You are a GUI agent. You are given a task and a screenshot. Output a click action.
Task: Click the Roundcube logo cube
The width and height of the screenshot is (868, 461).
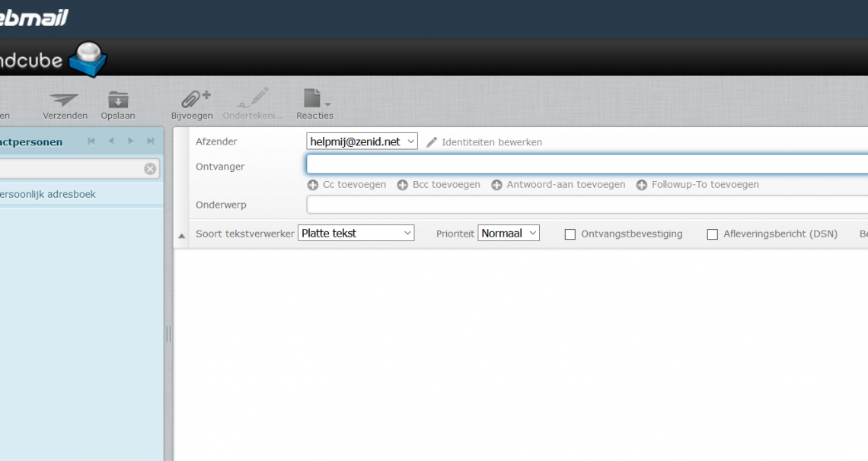pyautogui.click(x=88, y=59)
